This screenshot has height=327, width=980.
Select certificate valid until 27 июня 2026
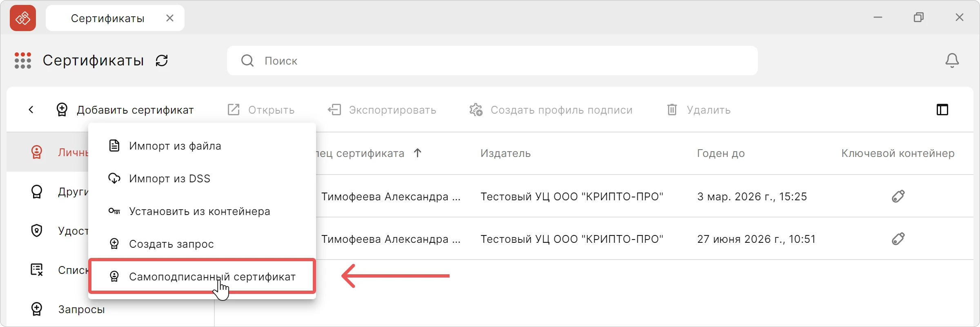[x=756, y=239]
